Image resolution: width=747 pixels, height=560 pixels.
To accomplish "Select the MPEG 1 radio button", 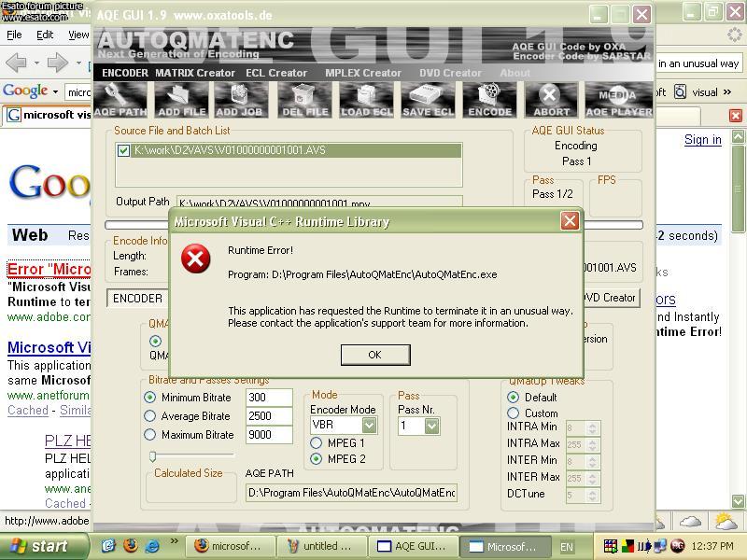I will click(316, 443).
